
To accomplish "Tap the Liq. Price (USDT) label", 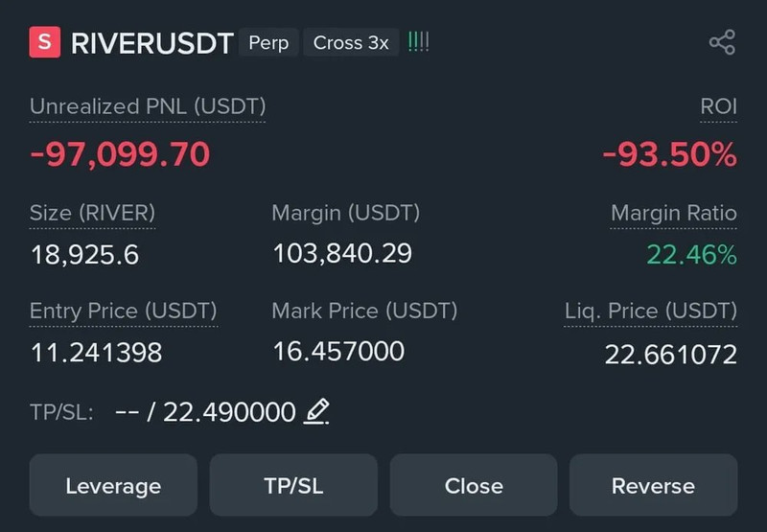I will pos(650,312).
